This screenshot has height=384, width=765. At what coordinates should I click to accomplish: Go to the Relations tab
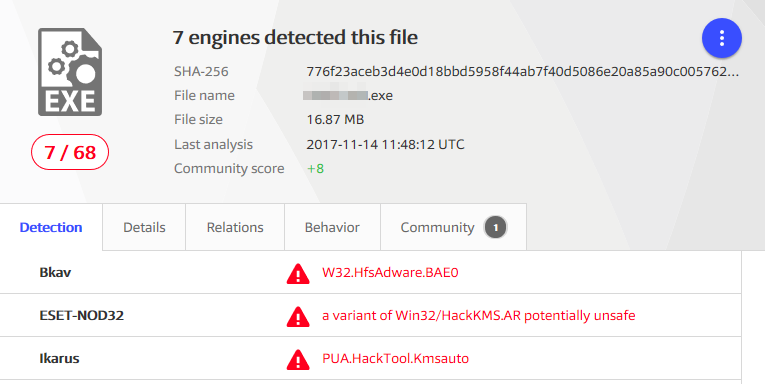click(235, 227)
